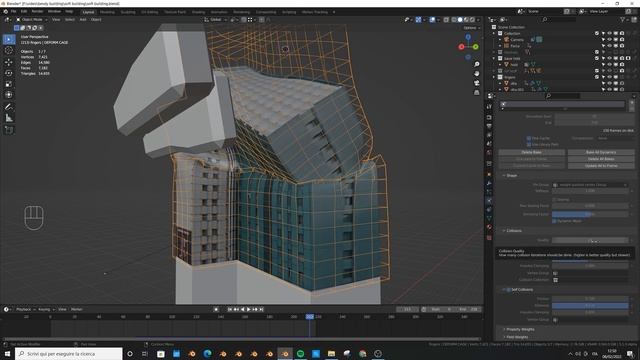Open the Texture properties tab

(x=489, y=238)
